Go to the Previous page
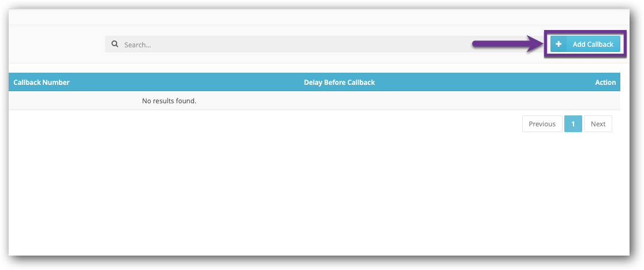The height and width of the screenshot is (270, 644). coord(542,124)
